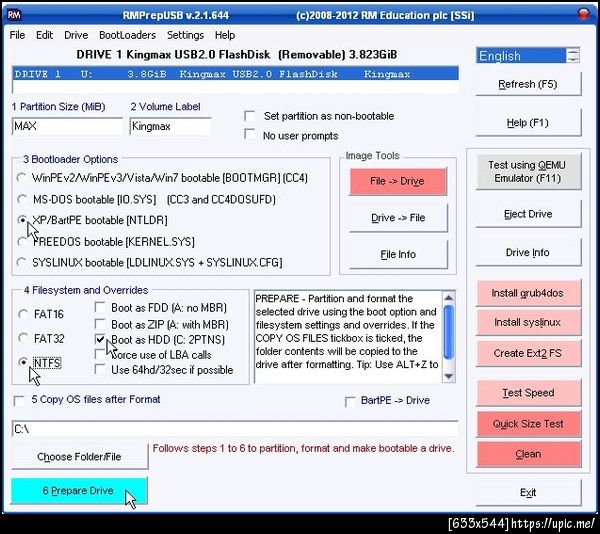Image resolution: width=600 pixels, height=534 pixels.
Task: Click the Eject Drive button
Action: 528,214
